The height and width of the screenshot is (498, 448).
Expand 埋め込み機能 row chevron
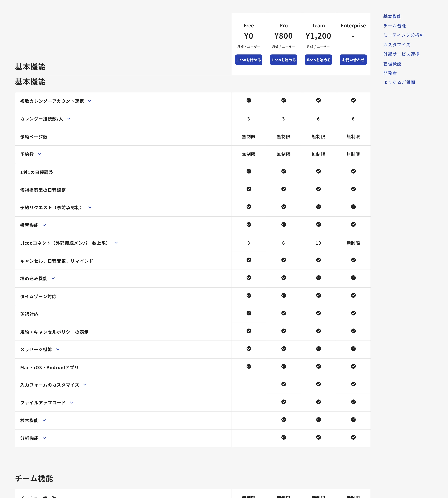(x=53, y=278)
